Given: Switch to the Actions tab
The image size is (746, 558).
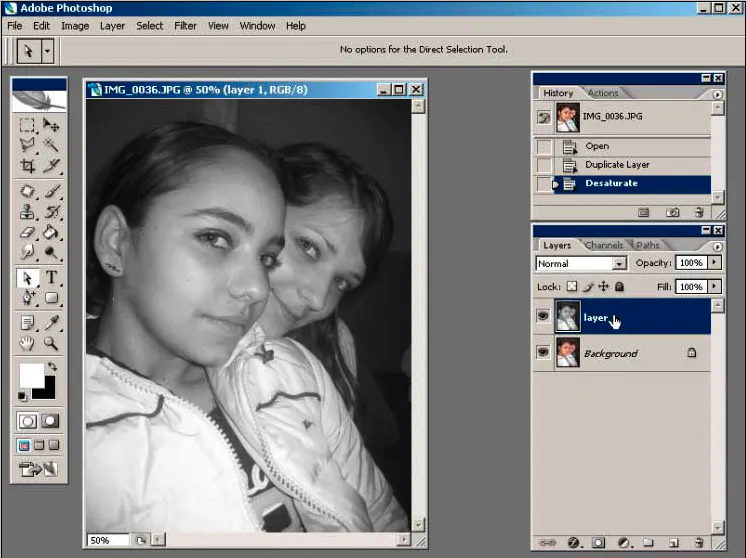Looking at the screenshot, I should [603, 93].
